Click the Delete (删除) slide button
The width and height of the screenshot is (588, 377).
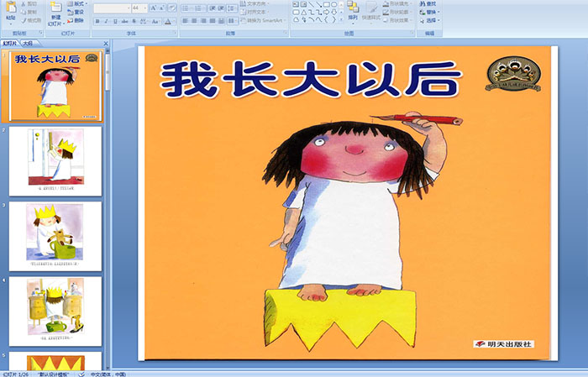(x=76, y=20)
